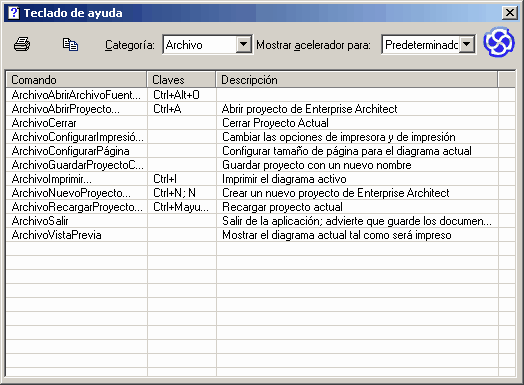Click the printer icon to print shortcuts
The width and height of the screenshot is (524, 385).
click(x=22, y=44)
